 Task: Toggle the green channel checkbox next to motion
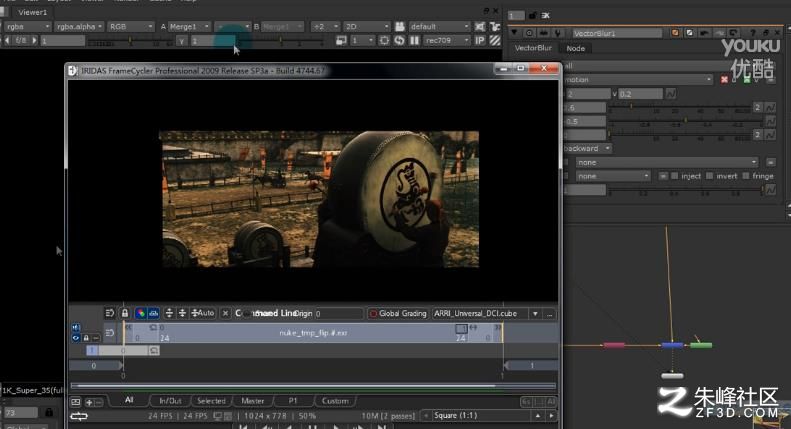pyautogui.click(x=747, y=80)
